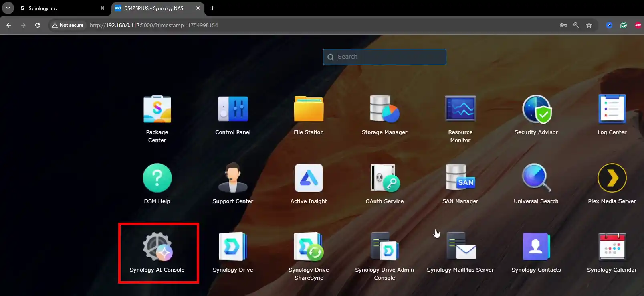Launch Support Center

233,178
